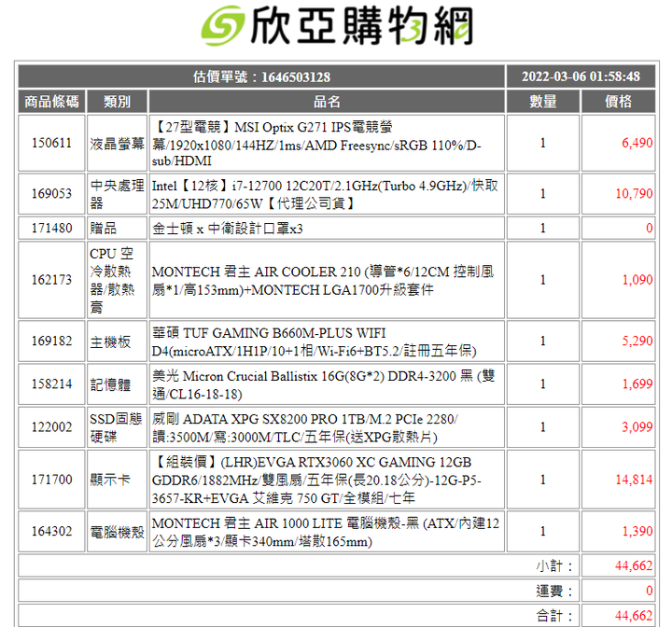The height and width of the screenshot is (627, 672).
Task: Click the CPU 空冷散熱器/散熱膏 category cell
Action: [117, 280]
